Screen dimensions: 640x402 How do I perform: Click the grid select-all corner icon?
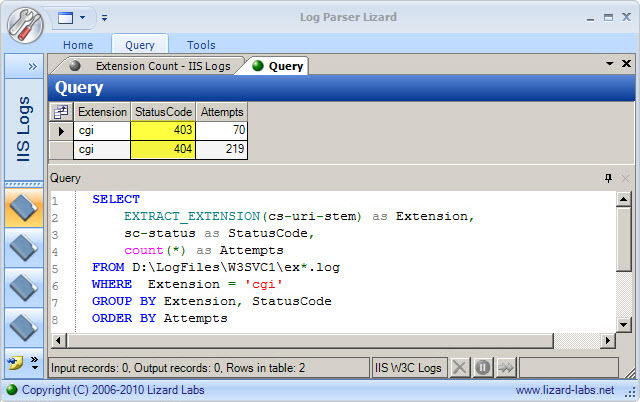pyautogui.click(x=61, y=112)
